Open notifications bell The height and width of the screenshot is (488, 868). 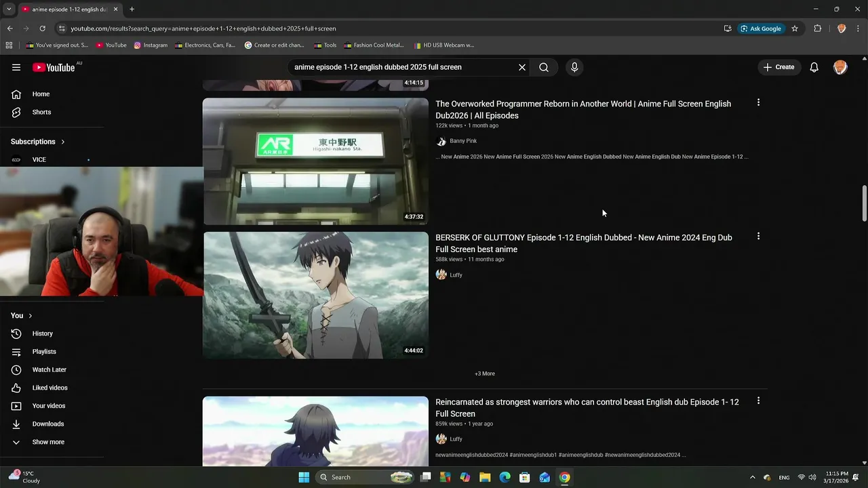(814, 67)
